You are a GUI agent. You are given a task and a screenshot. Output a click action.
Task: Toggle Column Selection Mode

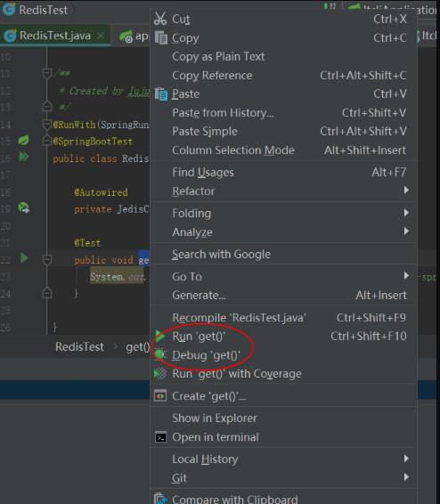(x=283, y=150)
